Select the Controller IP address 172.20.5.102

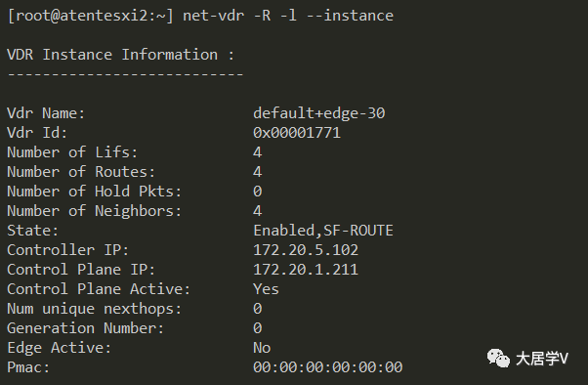[306, 250]
